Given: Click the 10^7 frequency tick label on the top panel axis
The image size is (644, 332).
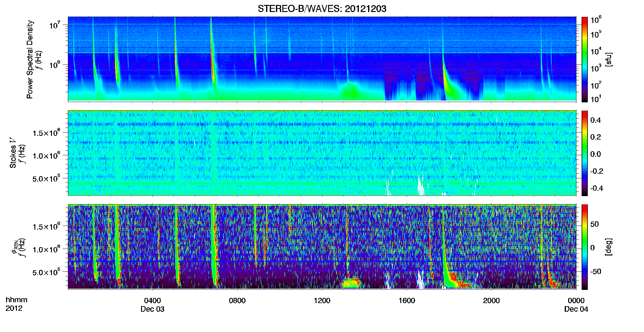Looking at the screenshot, I should tap(55, 25).
